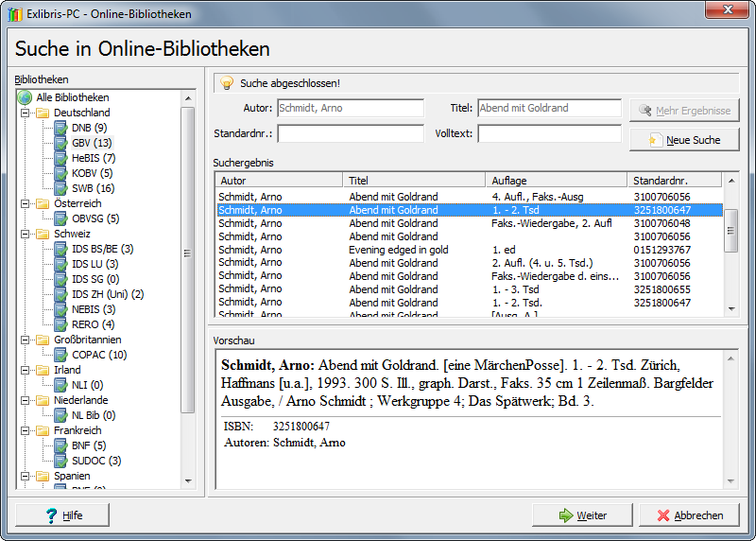
Task: Click the Deutschland folder icon
Action: pyautogui.click(x=43, y=113)
